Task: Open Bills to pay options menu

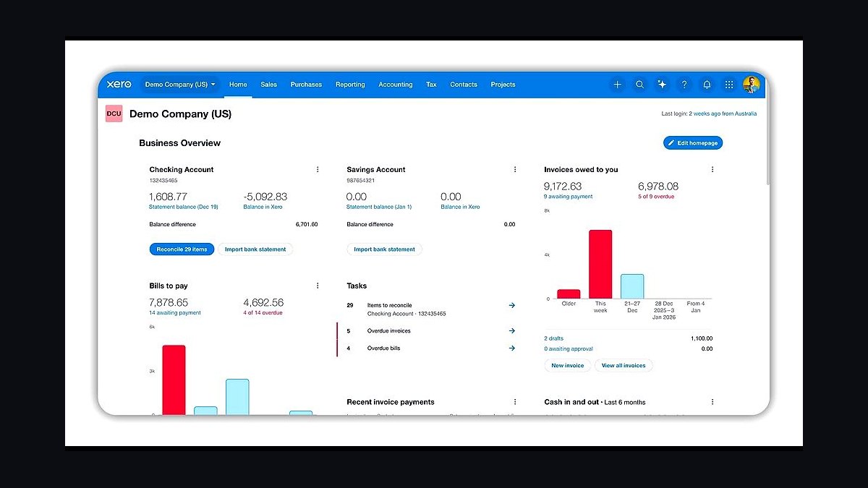Action: coord(318,286)
